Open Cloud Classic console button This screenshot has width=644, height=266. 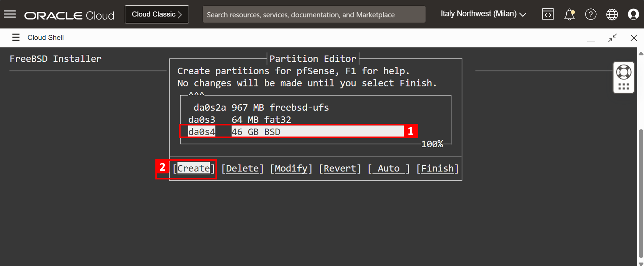157,14
